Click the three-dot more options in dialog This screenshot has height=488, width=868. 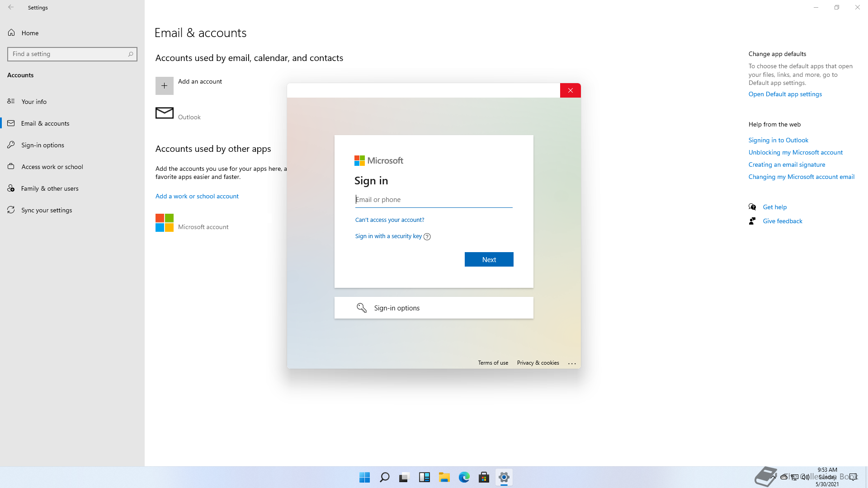point(572,363)
